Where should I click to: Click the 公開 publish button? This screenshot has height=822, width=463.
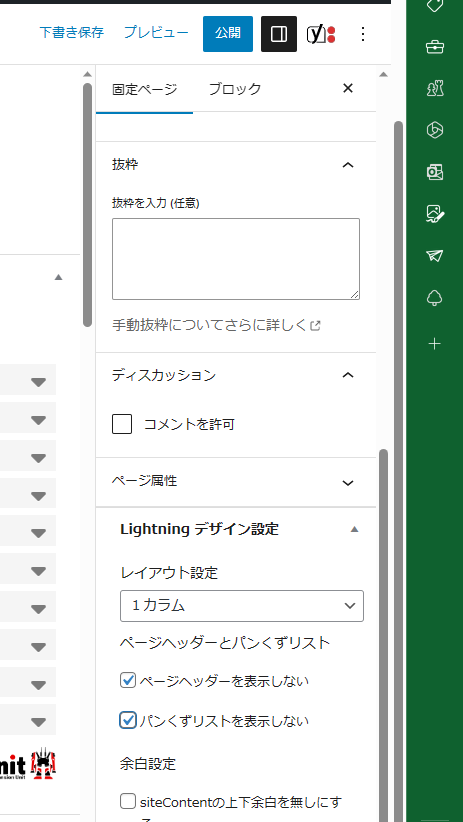coord(228,34)
